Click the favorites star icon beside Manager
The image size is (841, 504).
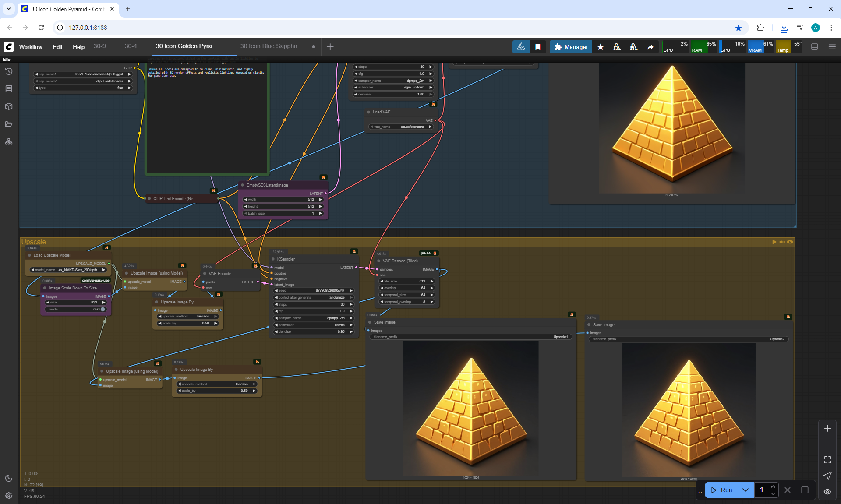pyautogui.click(x=601, y=47)
